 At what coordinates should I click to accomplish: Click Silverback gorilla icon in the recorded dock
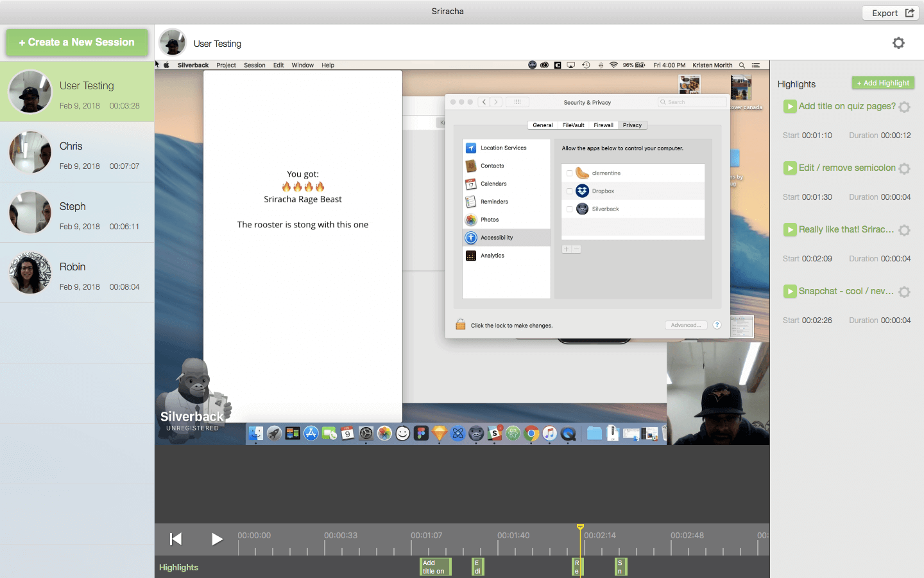point(476,433)
